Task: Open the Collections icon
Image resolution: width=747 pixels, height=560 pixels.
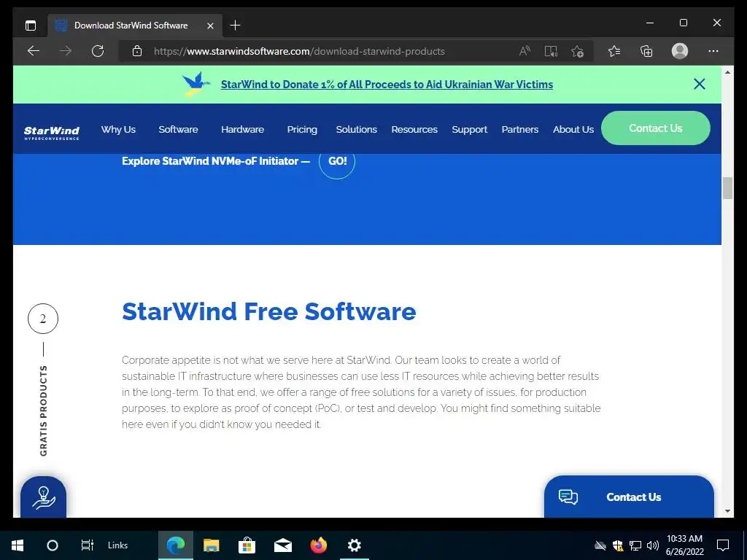Action: click(646, 51)
